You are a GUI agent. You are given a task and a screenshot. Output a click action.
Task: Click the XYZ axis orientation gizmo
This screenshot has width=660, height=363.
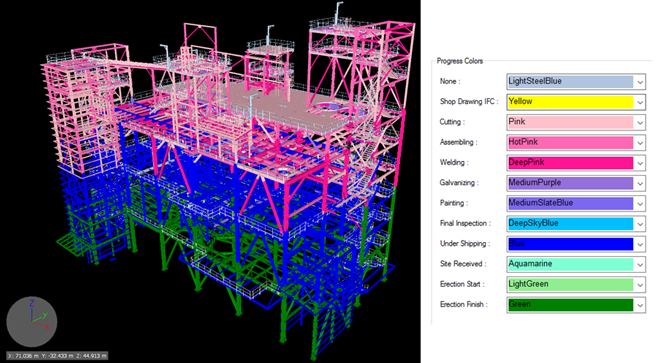pos(32,322)
